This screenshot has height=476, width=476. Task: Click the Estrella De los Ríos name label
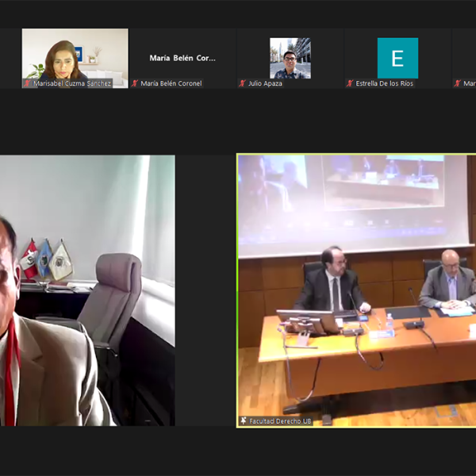[384, 83]
